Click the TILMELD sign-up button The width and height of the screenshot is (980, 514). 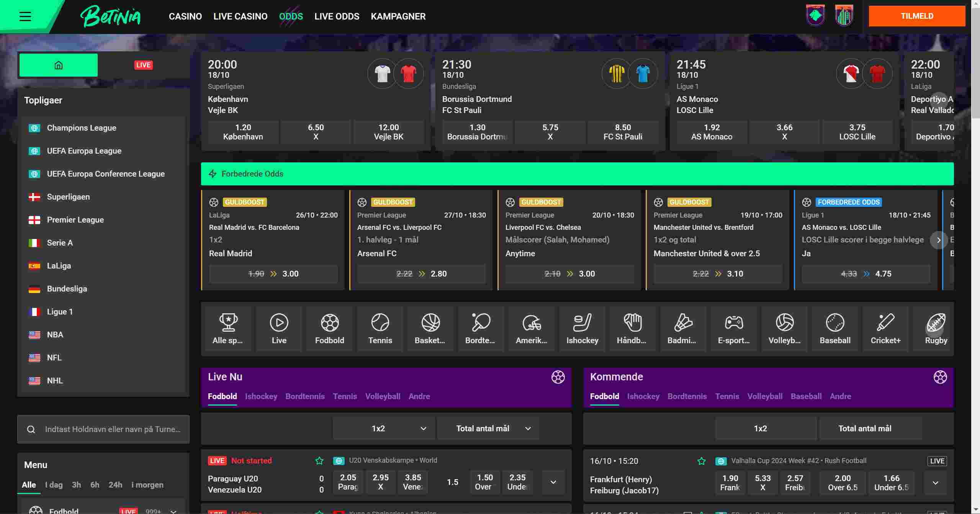[917, 16]
